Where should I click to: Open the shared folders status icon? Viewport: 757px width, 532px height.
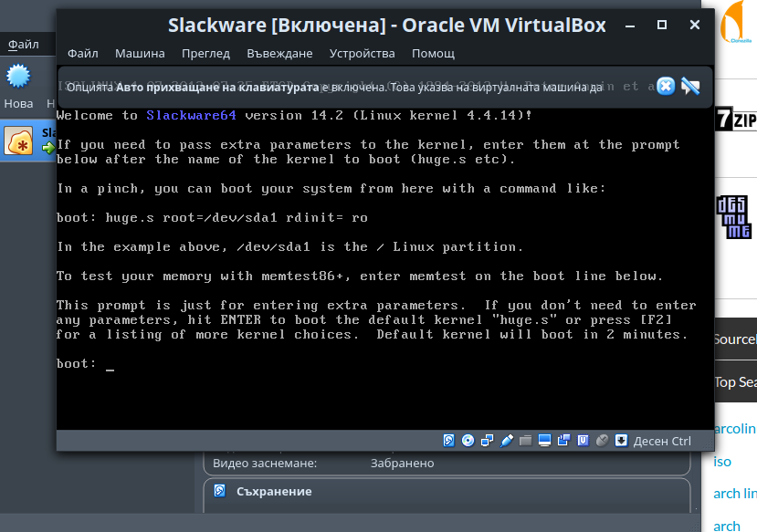click(x=525, y=441)
